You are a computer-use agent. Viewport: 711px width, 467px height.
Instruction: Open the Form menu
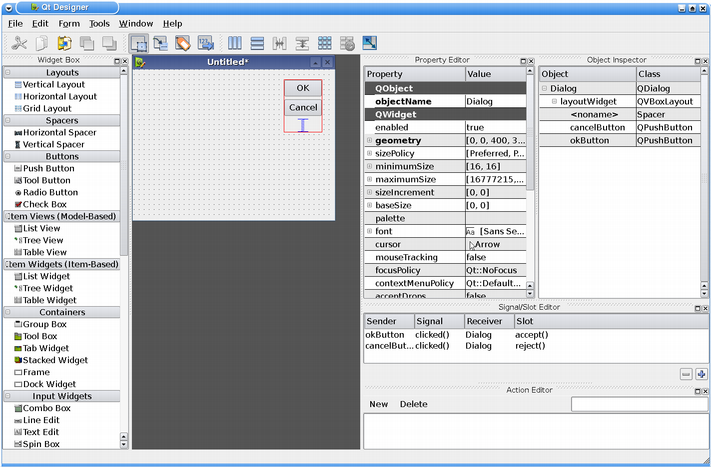(69, 23)
